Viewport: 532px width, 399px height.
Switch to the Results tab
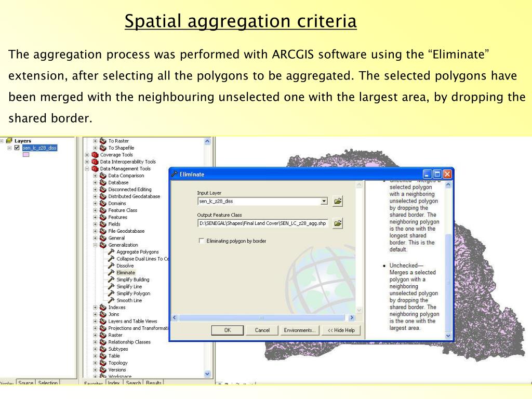click(x=154, y=382)
